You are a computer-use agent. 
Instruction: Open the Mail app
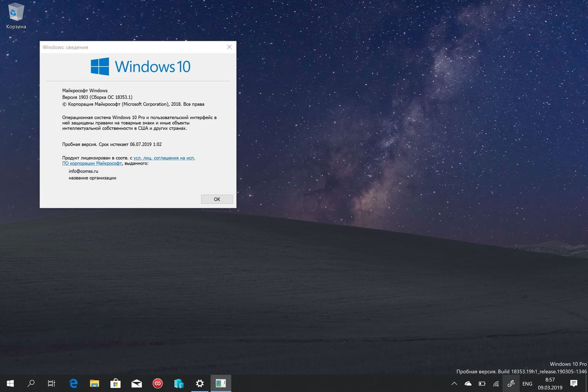click(136, 383)
